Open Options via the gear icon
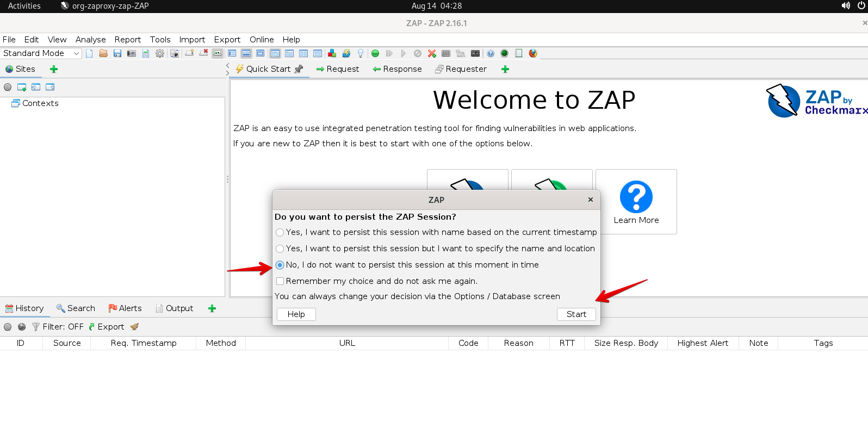 (160, 53)
